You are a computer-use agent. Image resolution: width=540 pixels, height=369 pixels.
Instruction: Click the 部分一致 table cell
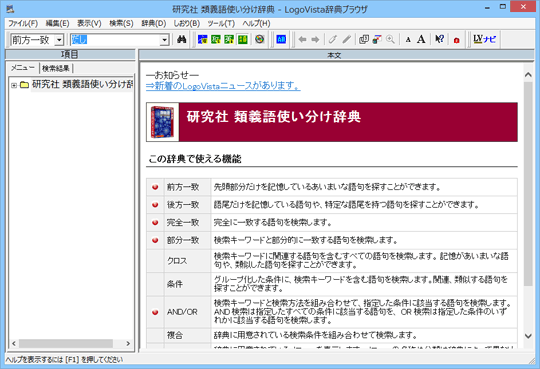click(x=187, y=240)
